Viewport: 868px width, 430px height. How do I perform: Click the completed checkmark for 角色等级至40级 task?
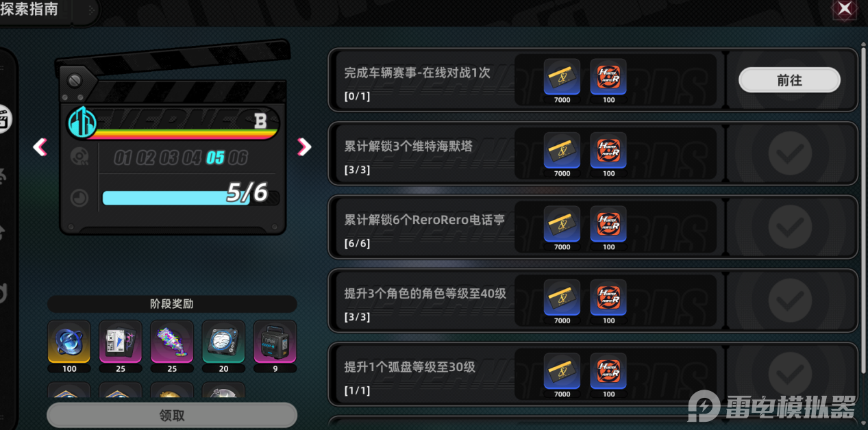(x=790, y=301)
